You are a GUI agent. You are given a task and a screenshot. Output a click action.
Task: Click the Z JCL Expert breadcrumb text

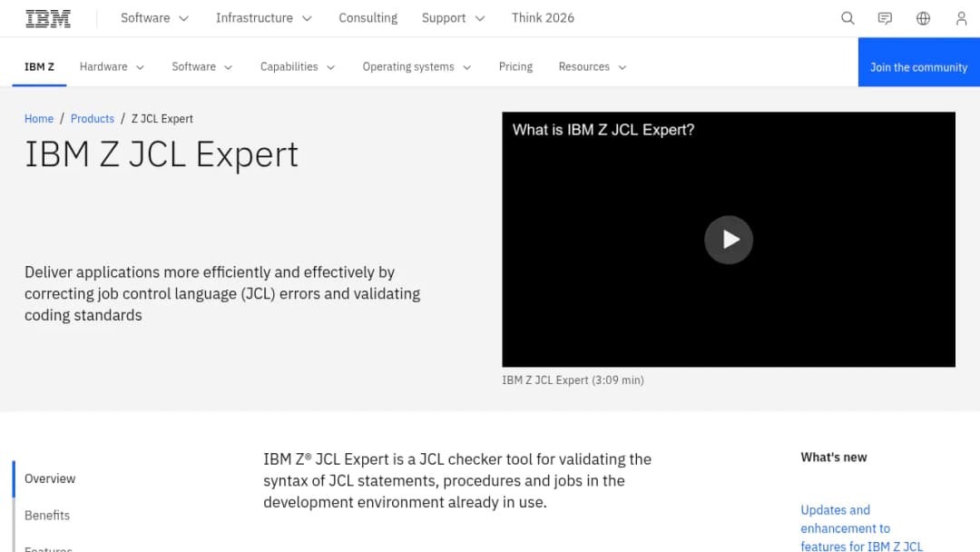tap(162, 119)
